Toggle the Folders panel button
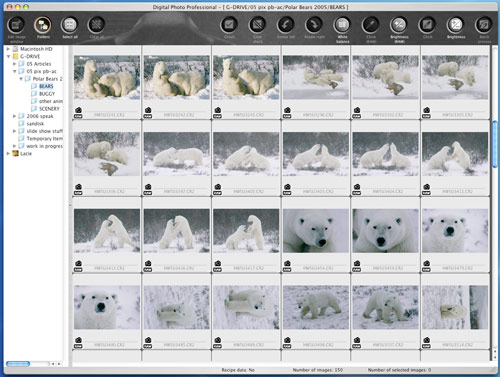 coord(43,25)
